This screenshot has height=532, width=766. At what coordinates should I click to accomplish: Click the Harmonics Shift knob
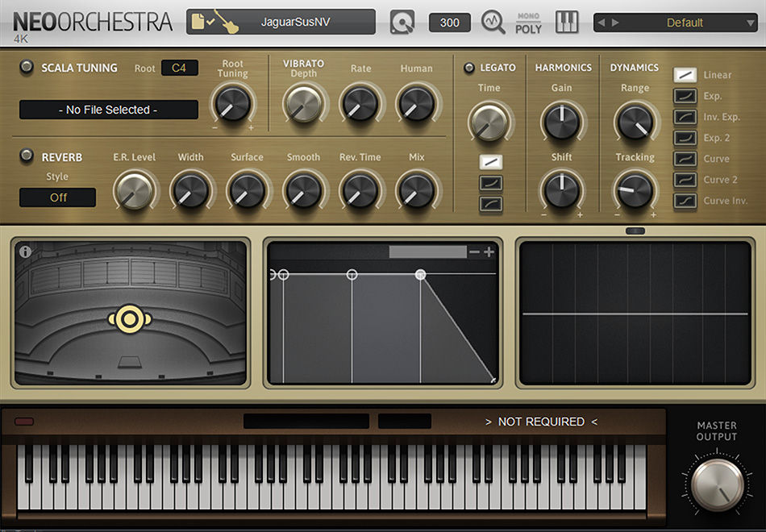point(562,189)
